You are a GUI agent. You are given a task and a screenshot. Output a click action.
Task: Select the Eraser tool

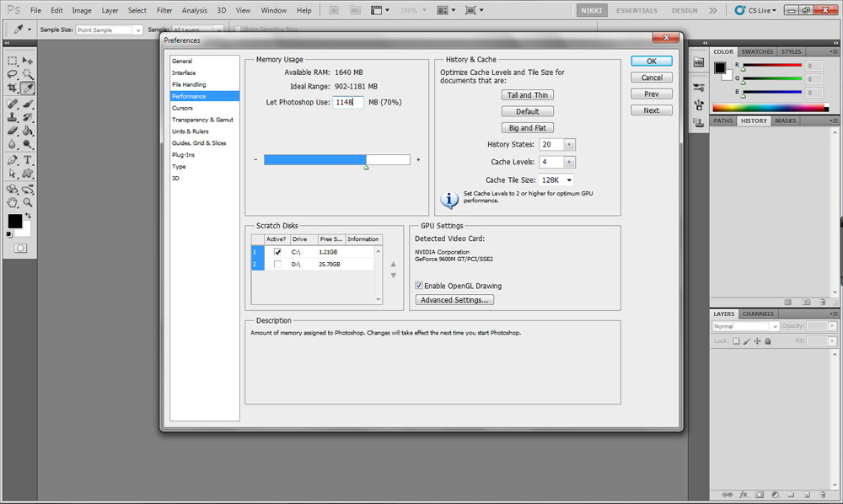[x=12, y=131]
